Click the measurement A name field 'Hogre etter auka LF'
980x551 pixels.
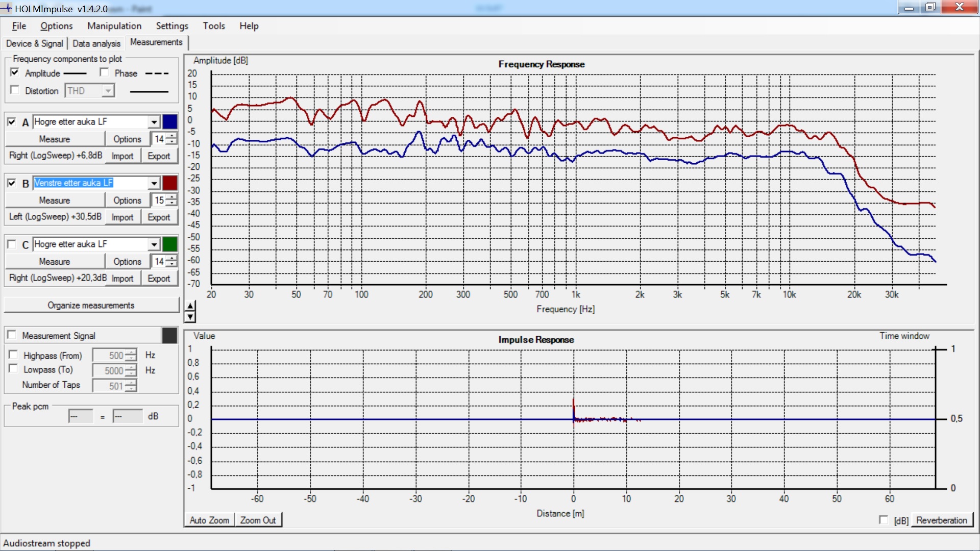point(91,122)
